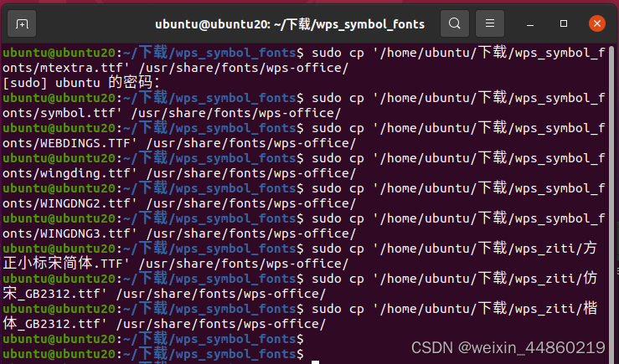Click the 'onts/wingding.ttf' command line
Screen dimensions: 619x364
click(x=179, y=173)
